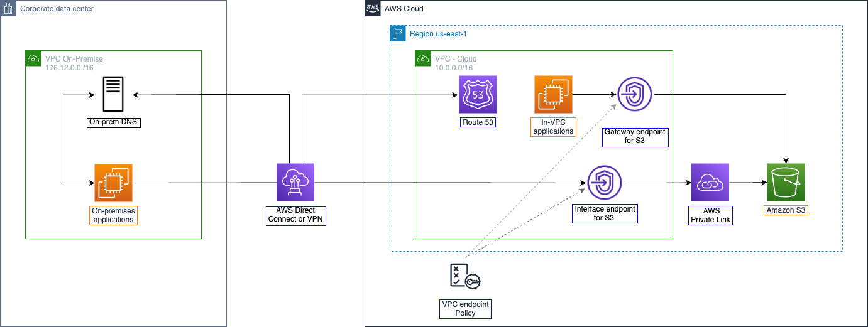Click the In-VPC applications chip icon
The image size is (868, 327).
[553, 94]
